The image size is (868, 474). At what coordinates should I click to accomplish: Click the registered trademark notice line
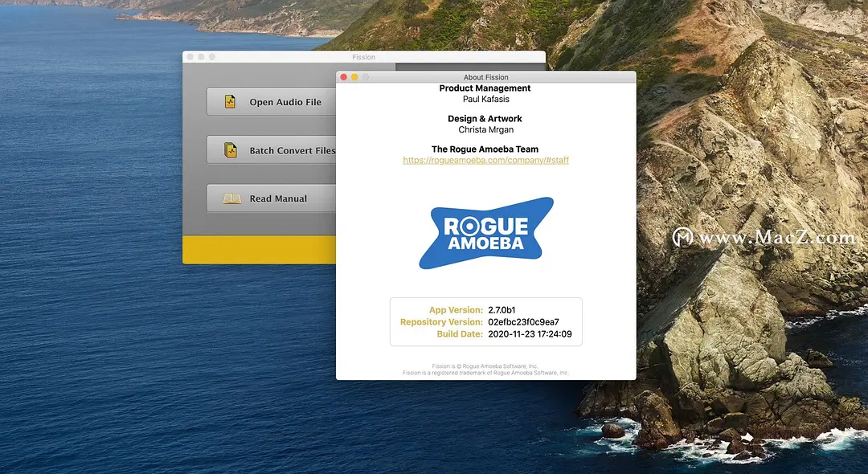point(485,373)
